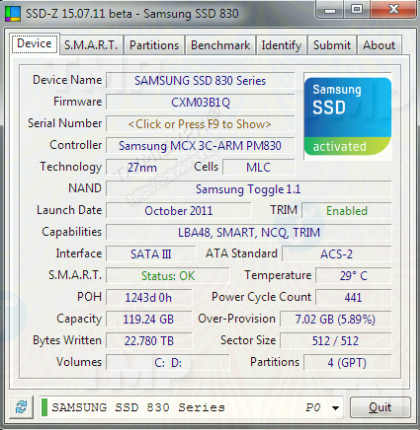
Task: Click the launch date October 2011
Action: point(178,211)
